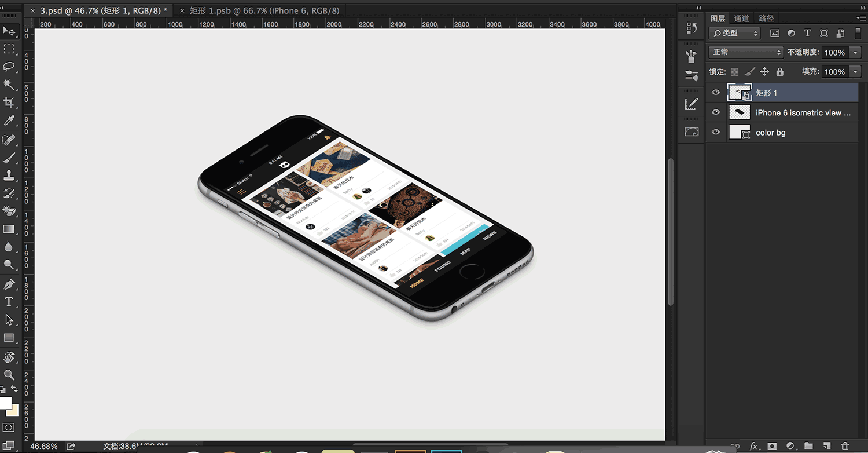Select the Spot Healing Brush tool
This screenshot has width=868, height=453.
point(9,140)
